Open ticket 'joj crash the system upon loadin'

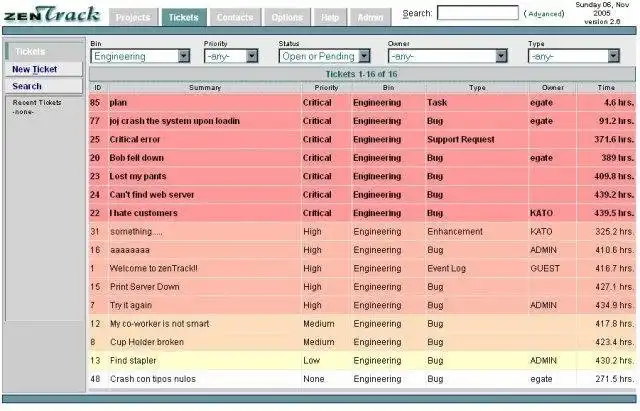tap(175, 121)
